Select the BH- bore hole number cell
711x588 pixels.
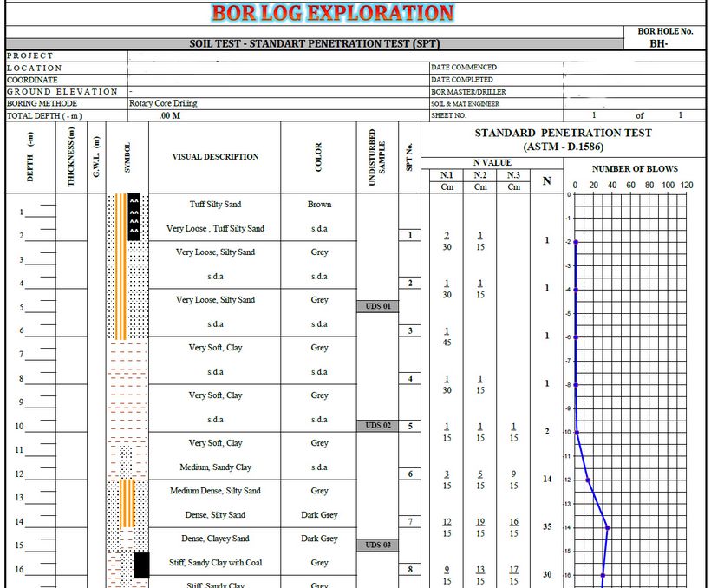pos(665,43)
